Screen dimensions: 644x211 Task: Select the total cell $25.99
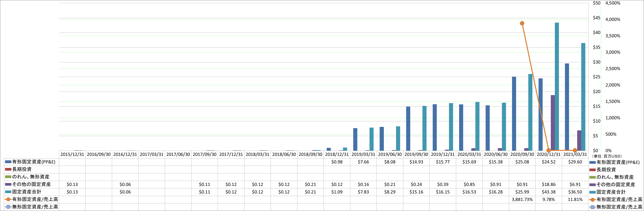click(522, 192)
